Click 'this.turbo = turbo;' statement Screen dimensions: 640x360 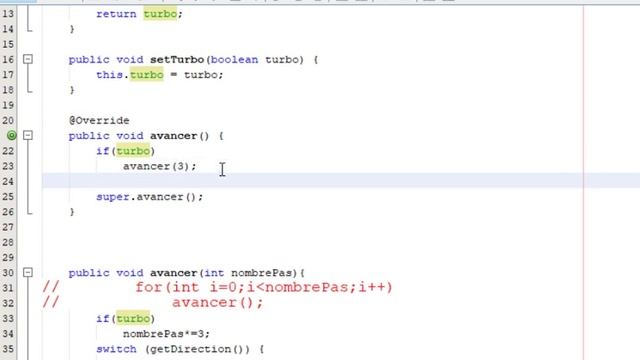[160, 75]
